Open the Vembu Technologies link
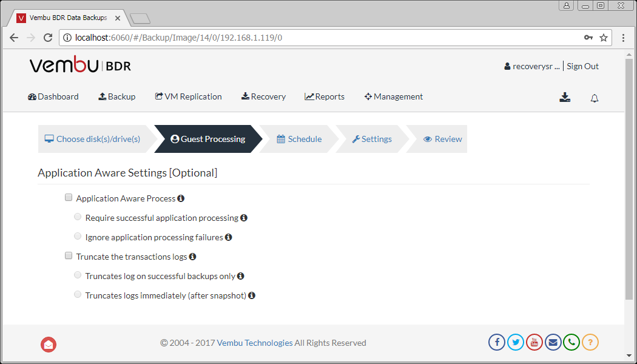This screenshot has width=637, height=364. click(x=255, y=343)
